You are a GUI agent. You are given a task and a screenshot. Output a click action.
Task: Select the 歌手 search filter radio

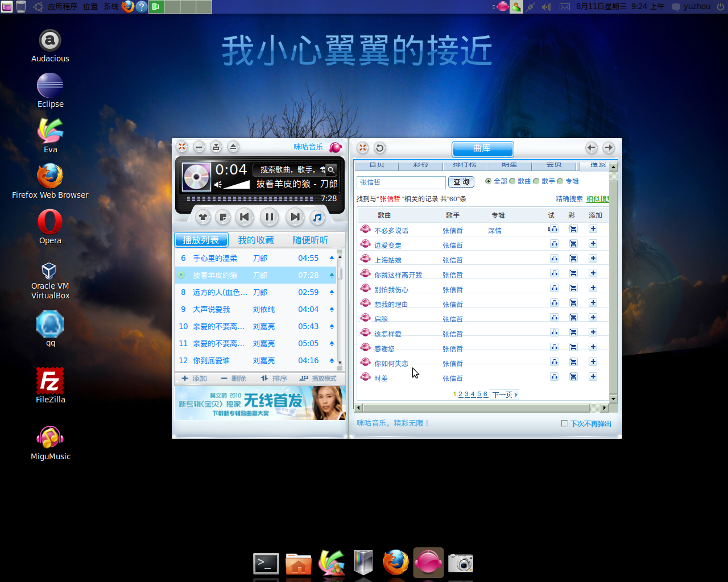[x=536, y=181]
